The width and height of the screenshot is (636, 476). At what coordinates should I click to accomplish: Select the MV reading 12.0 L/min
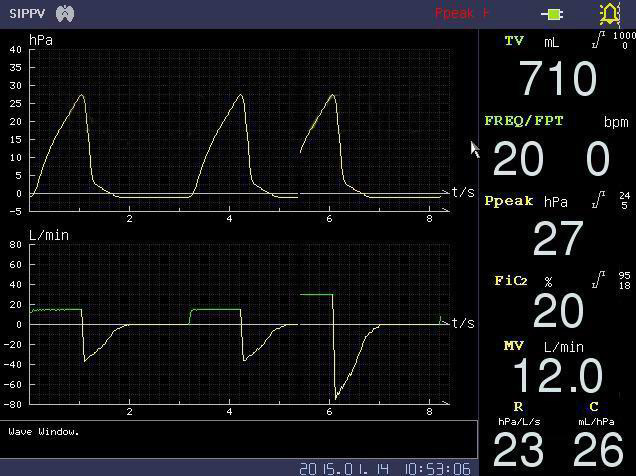[x=557, y=377]
